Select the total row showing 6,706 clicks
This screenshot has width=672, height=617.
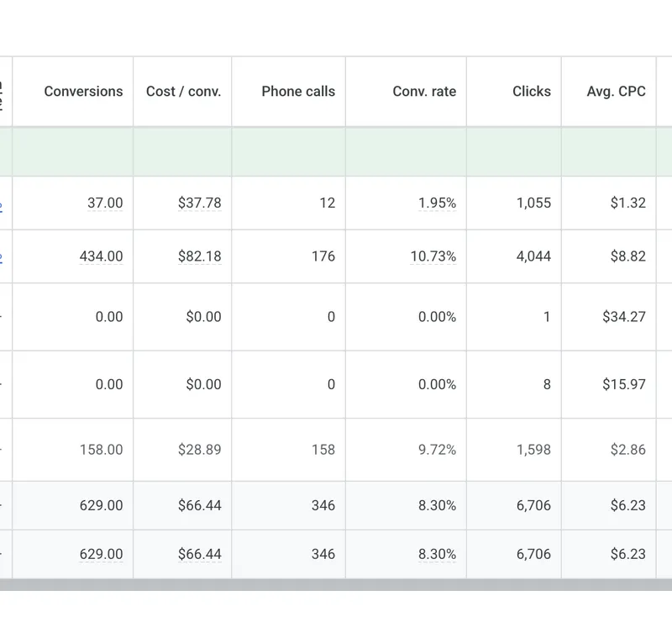(336, 506)
